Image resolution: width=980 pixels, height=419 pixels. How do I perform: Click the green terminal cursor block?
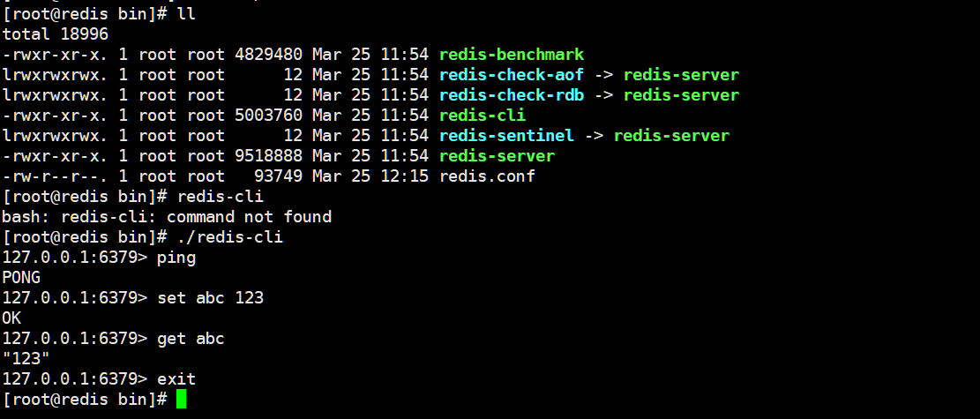[181, 399]
